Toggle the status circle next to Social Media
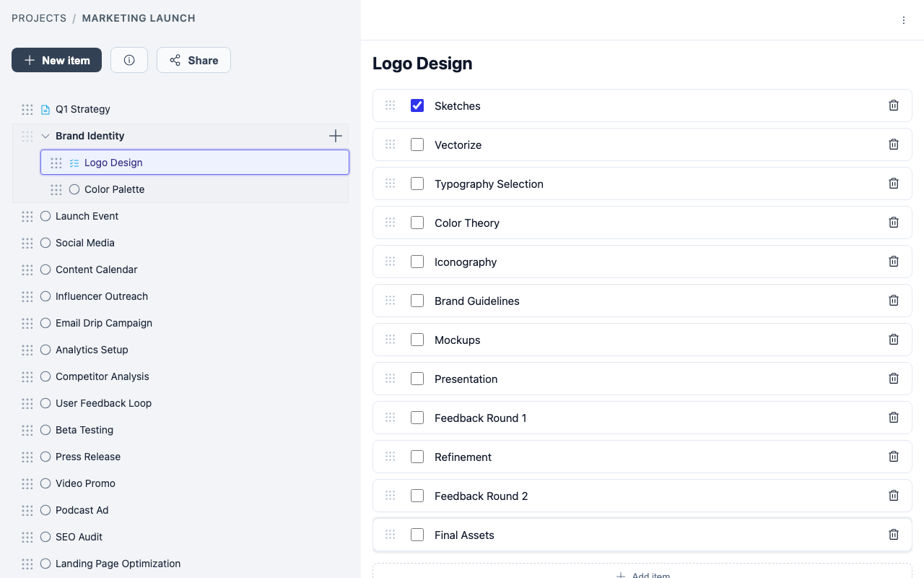The height and width of the screenshot is (578, 924). coord(45,243)
